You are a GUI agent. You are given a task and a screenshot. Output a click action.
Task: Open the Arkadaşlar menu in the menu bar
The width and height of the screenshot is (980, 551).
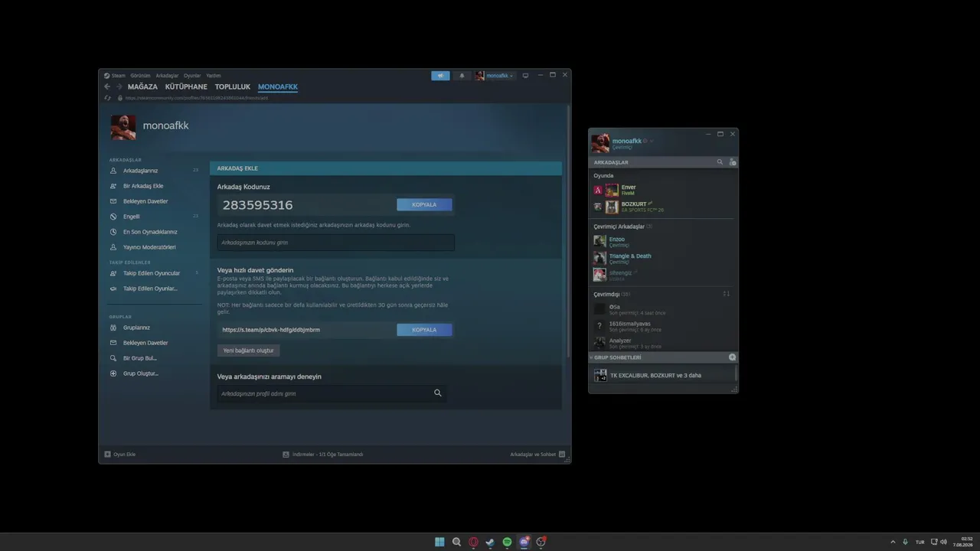tap(167, 76)
